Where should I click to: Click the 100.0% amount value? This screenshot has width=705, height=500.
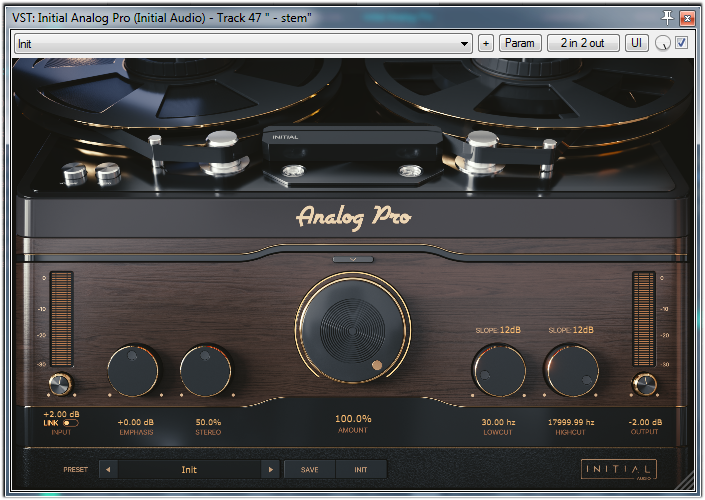[x=353, y=419]
